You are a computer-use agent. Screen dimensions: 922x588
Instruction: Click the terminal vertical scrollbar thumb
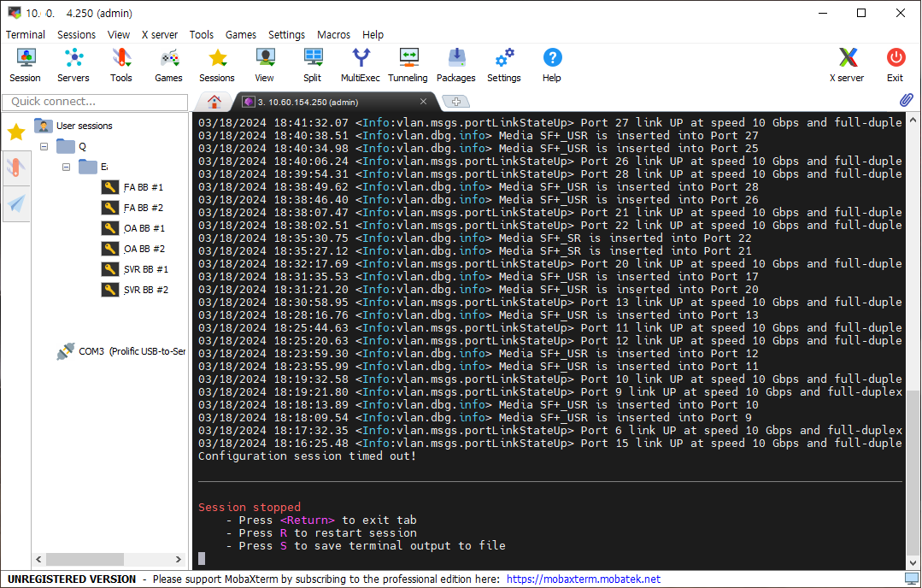click(x=913, y=472)
